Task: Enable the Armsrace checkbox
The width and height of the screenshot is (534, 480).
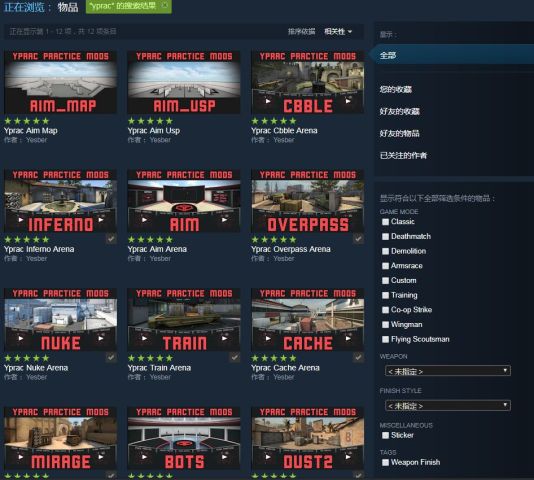Action: [385, 266]
